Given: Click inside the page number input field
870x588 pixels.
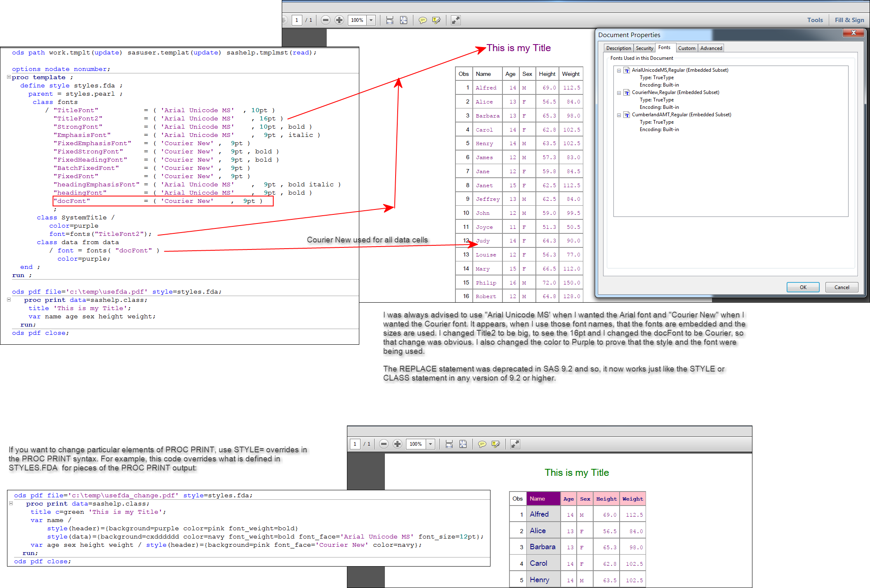Looking at the screenshot, I should (x=297, y=20).
